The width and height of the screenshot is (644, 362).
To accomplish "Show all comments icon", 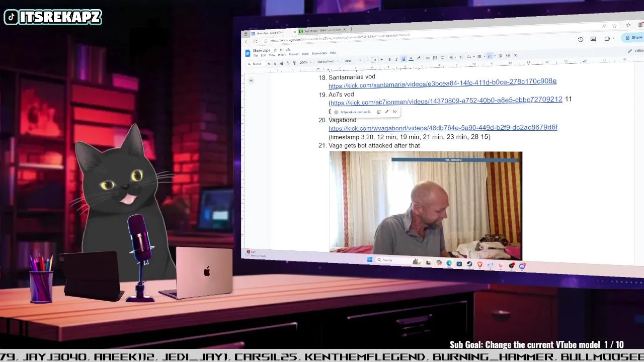I will tap(593, 39).
